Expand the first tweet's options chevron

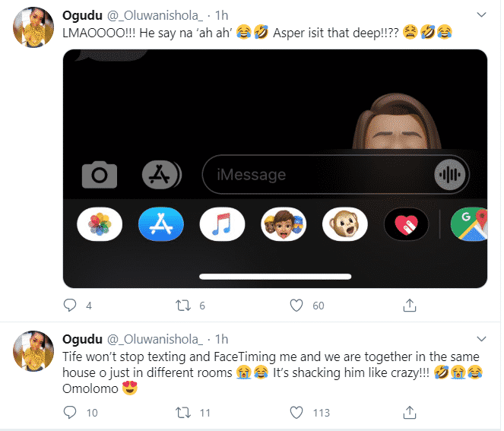tap(480, 15)
